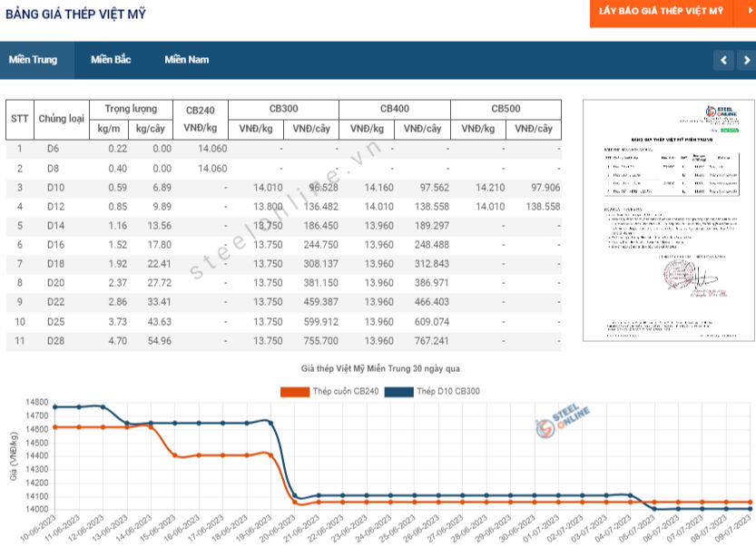
Task: Click the previous arrow in the region bar
Action: pos(723,60)
